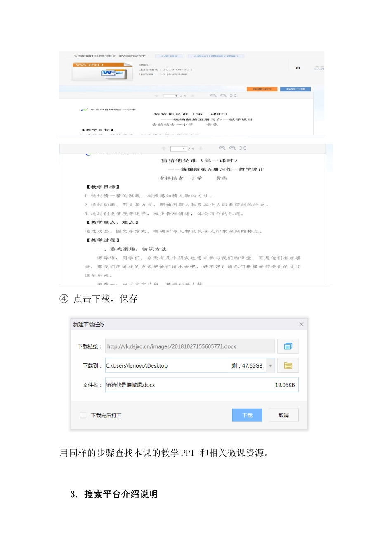Click the 【教学重点、难点】 heading
The image size is (392, 555).
coord(112,222)
